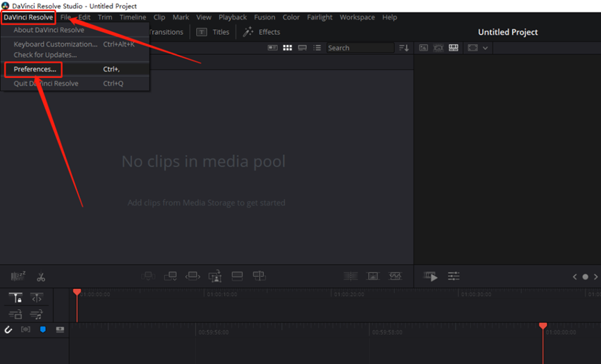The width and height of the screenshot is (601, 364).
Task: Click the lock track text icon
Action: [16, 298]
